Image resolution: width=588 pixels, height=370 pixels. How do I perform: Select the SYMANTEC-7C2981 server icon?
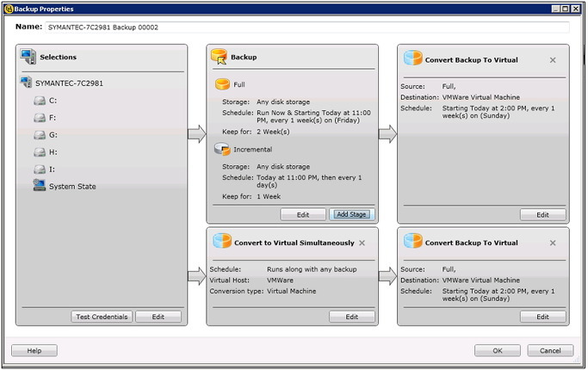26,82
